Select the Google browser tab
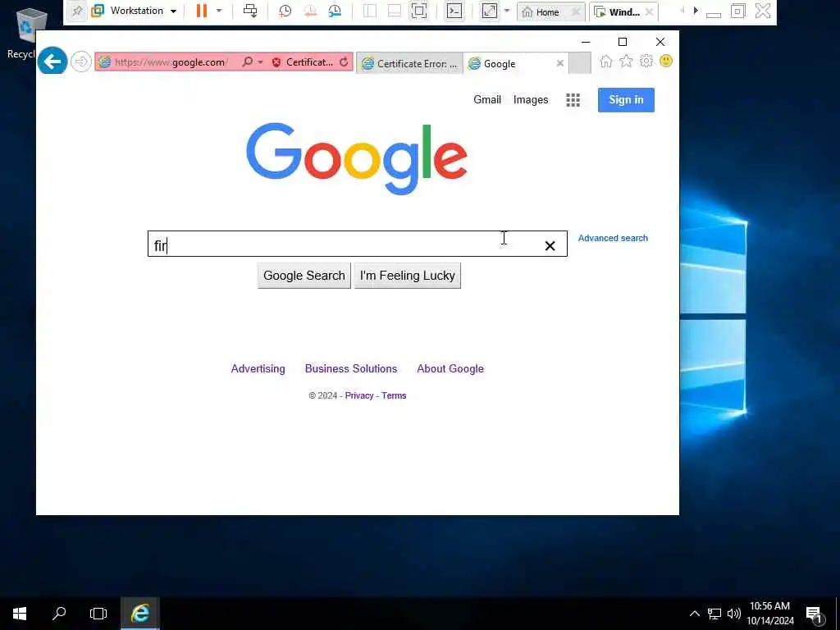This screenshot has height=630, width=840. pos(509,63)
